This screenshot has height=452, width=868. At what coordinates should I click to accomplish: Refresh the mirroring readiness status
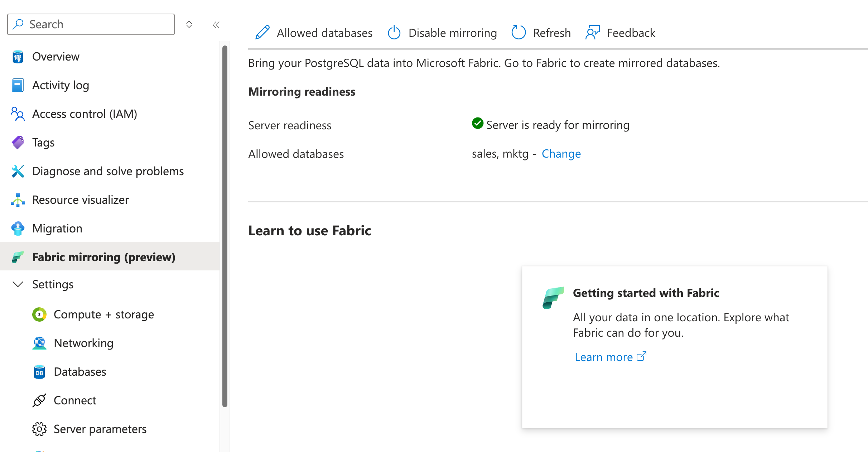point(541,33)
